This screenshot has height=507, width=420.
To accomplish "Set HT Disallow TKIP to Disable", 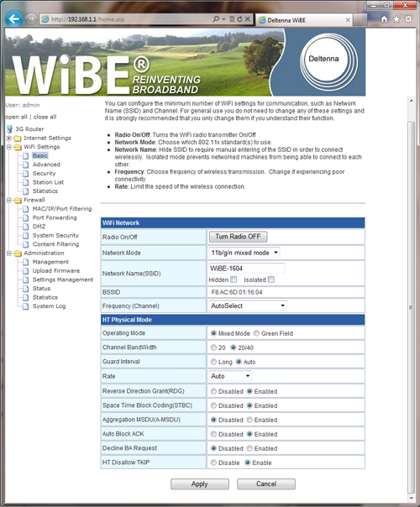I will point(213,463).
